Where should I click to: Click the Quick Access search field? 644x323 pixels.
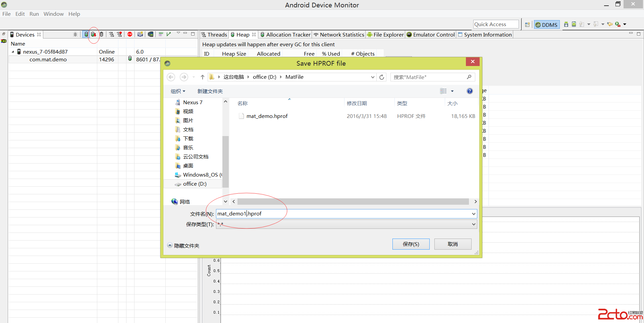[496, 24]
